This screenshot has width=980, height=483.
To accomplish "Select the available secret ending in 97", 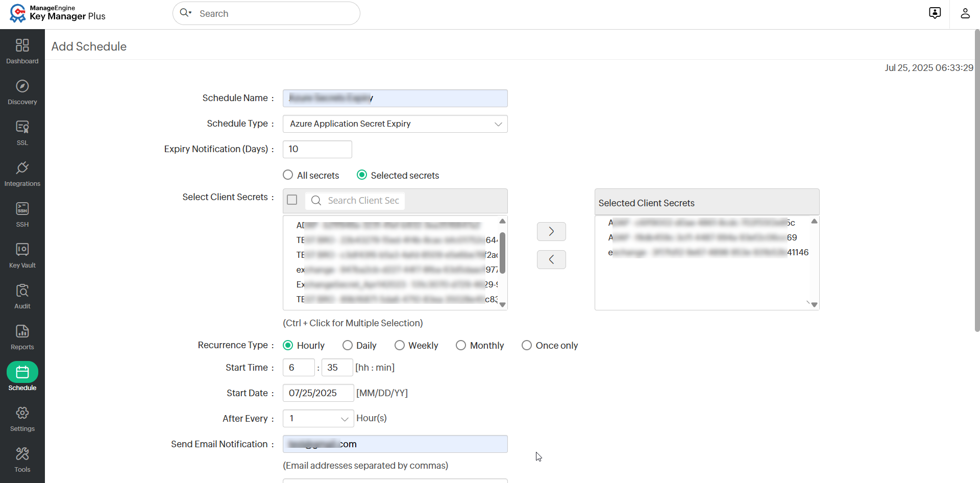I will click(397, 270).
